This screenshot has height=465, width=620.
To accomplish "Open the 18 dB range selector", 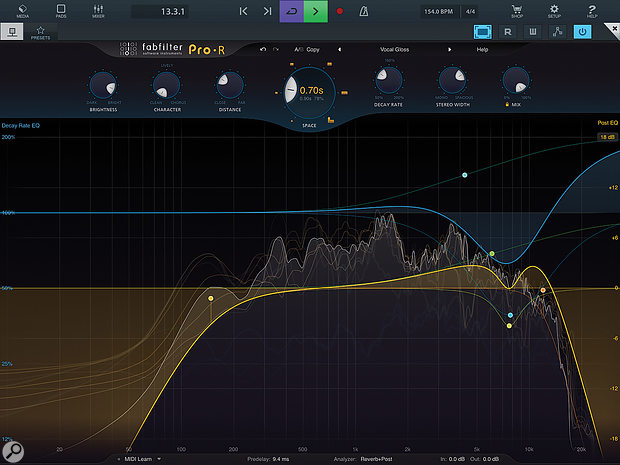I will click(x=607, y=137).
